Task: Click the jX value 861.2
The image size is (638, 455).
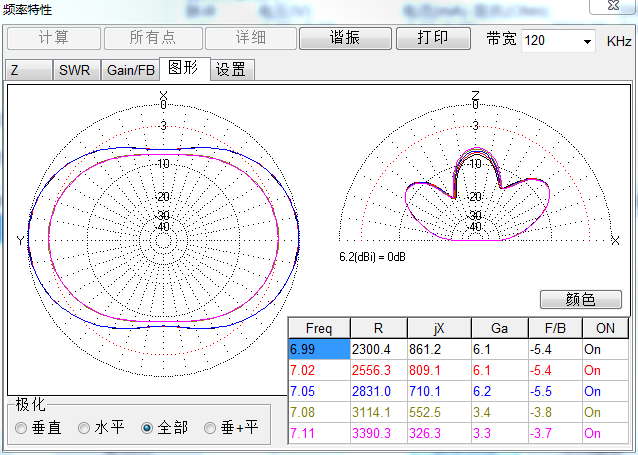Action: coord(439,350)
